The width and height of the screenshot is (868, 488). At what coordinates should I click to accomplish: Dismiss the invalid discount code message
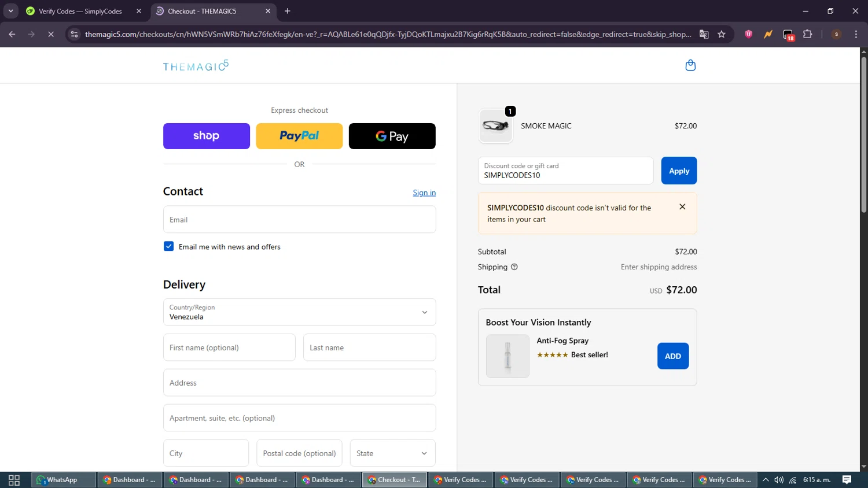(x=682, y=207)
